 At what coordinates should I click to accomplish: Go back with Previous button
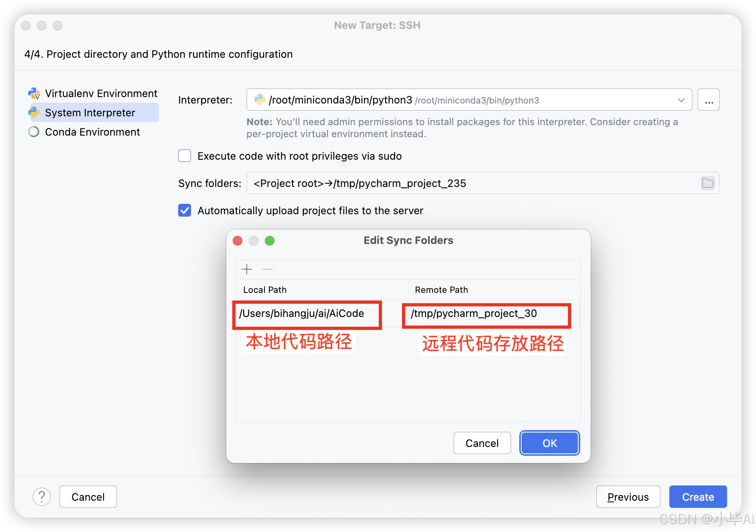coord(628,497)
